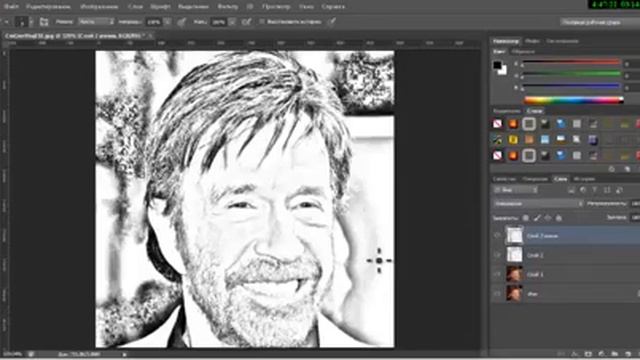Open the Фильтр menu

228,7
